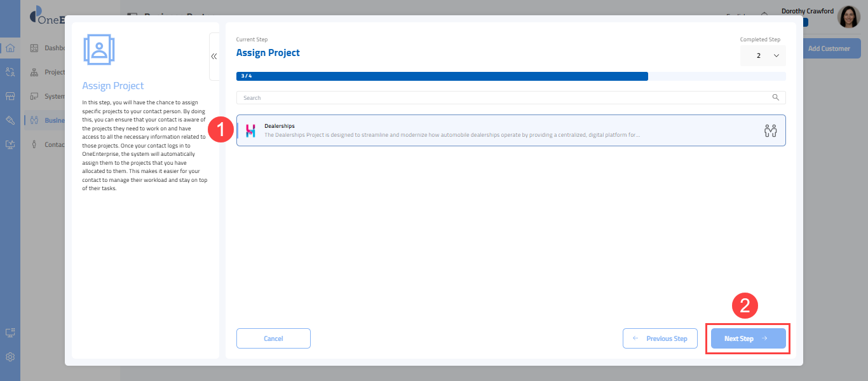
Task: Click the Dealerships project logo
Action: [x=250, y=131]
